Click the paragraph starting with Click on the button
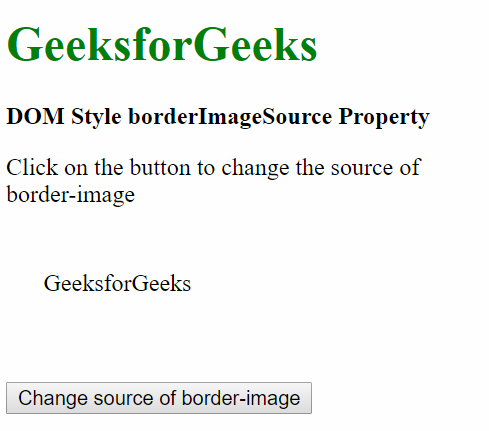 pos(213,181)
